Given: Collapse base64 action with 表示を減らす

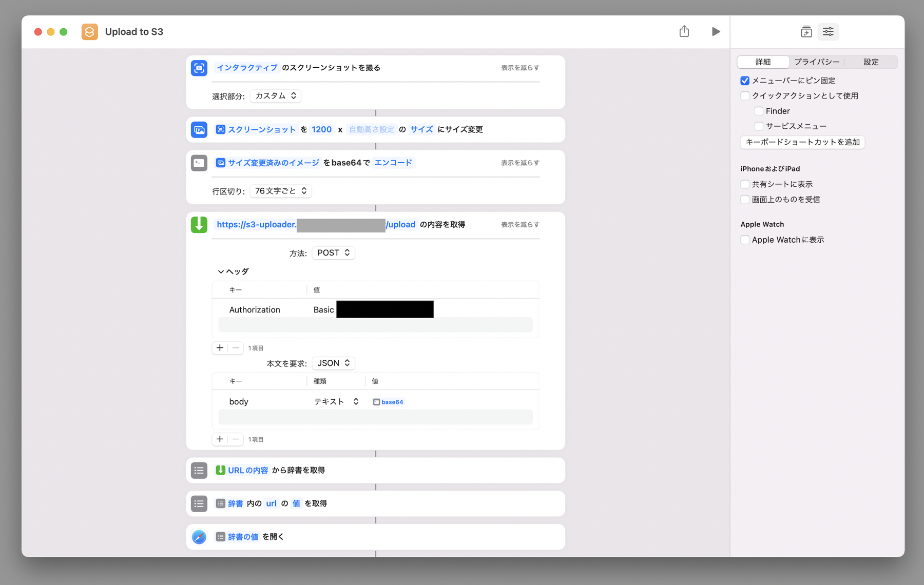Looking at the screenshot, I should [520, 163].
